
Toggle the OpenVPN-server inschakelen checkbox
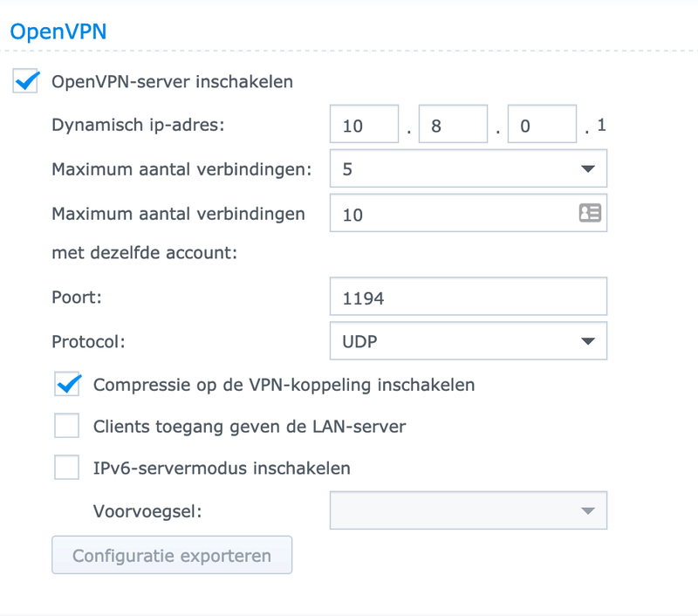(x=27, y=82)
